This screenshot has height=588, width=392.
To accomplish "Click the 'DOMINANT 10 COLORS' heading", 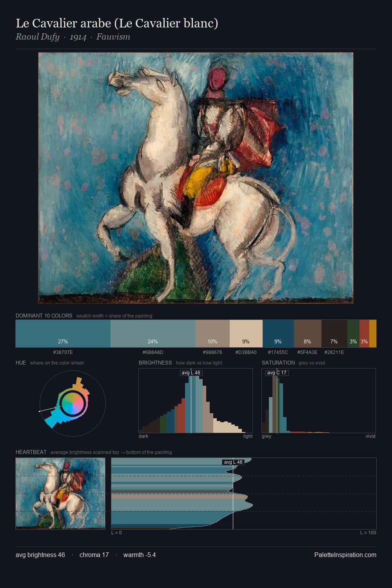I will 44,316.
